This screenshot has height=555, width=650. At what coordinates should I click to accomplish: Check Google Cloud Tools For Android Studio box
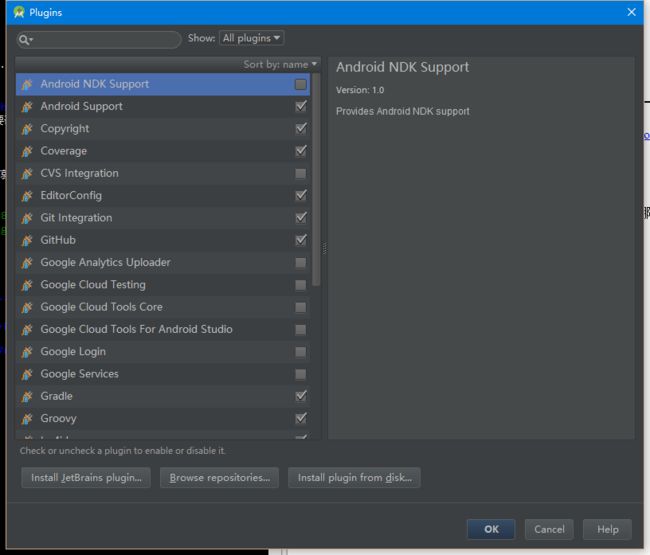pyautogui.click(x=301, y=330)
